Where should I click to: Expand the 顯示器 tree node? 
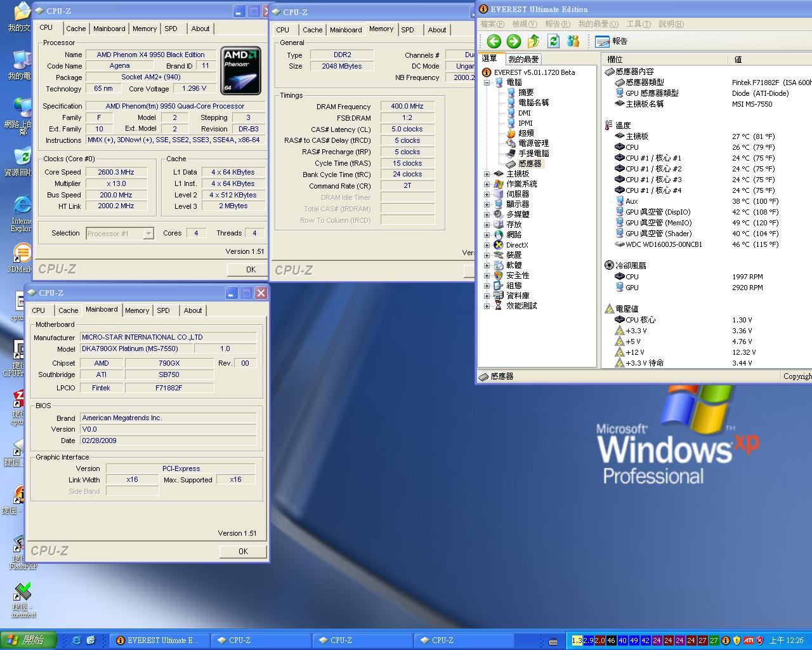coord(487,204)
